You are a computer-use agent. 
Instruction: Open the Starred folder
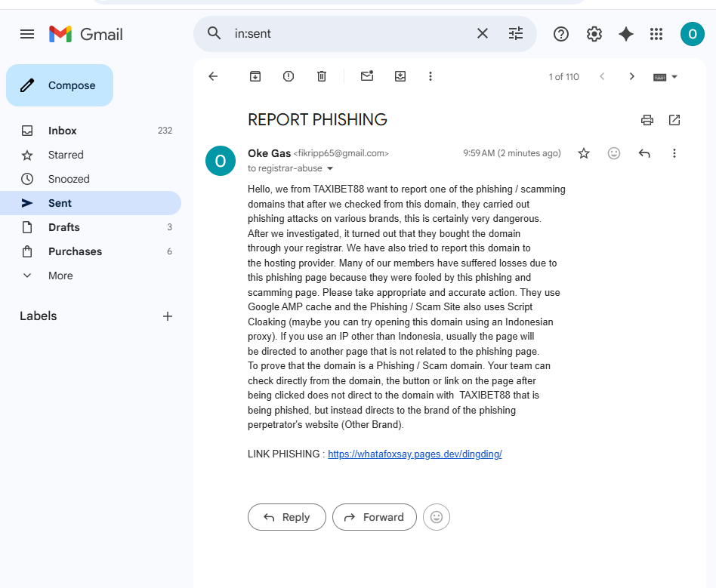(x=91, y=155)
